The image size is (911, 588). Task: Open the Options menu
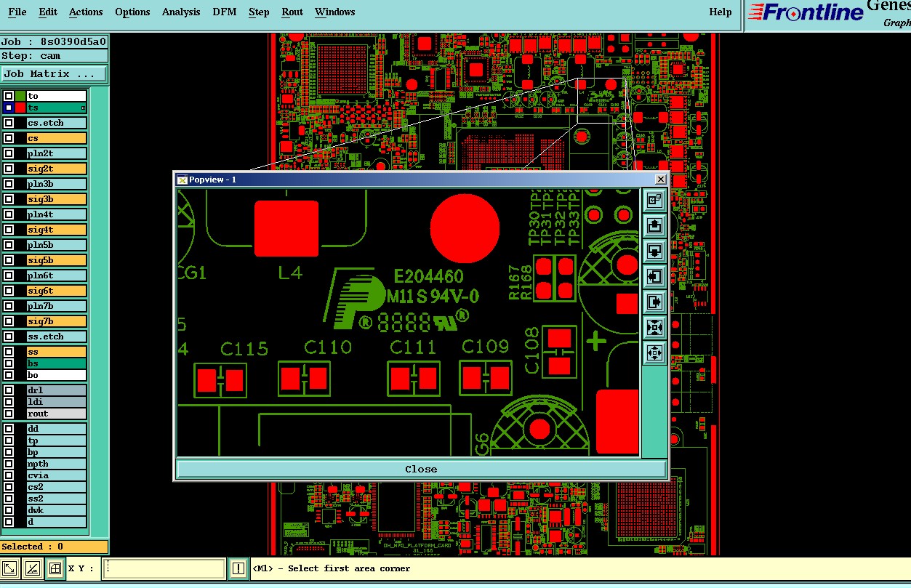point(132,12)
